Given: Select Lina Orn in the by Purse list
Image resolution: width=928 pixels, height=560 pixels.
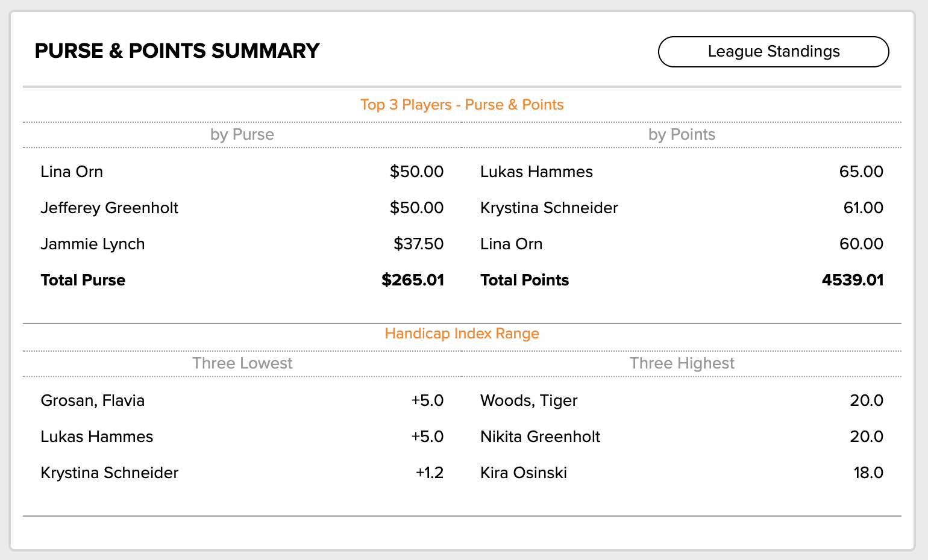Looking at the screenshot, I should [72, 172].
